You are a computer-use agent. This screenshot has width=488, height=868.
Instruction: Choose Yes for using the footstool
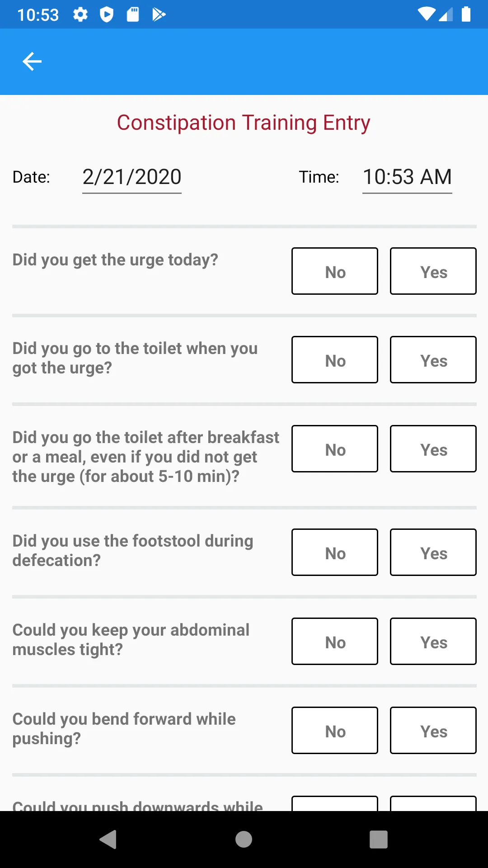pyautogui.click(x=433, y=552)
